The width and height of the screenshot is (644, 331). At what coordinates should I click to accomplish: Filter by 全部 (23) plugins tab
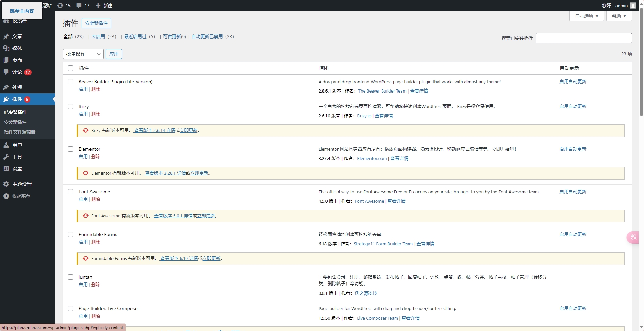(x=73, y=36)
